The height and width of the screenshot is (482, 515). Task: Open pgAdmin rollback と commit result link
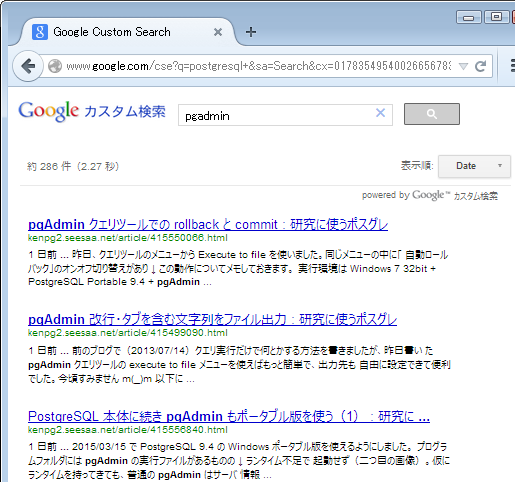tap(208, 224)
